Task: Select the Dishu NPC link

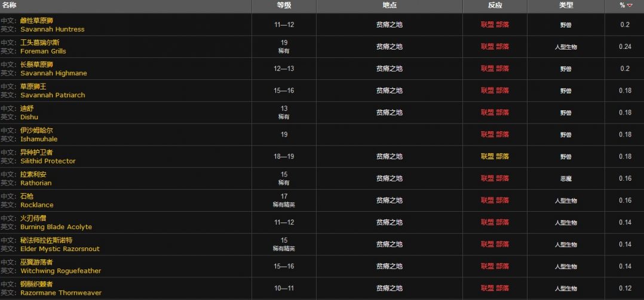Action: click(29, 117)
